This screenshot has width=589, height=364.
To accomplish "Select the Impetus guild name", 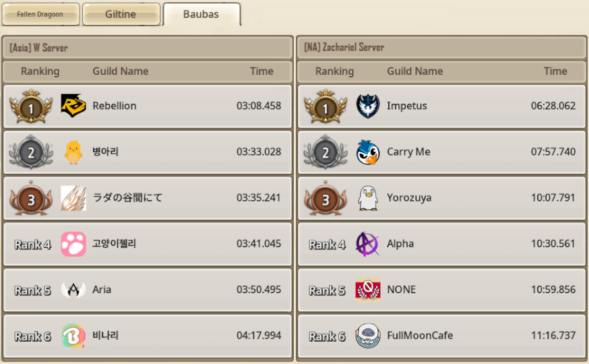I will 406,106.
